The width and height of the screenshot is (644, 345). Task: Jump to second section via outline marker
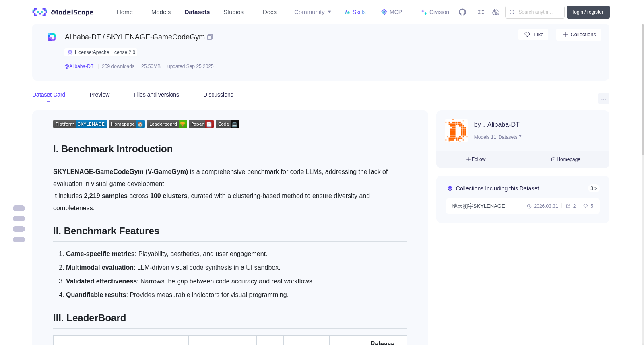[x=19, y=219]
